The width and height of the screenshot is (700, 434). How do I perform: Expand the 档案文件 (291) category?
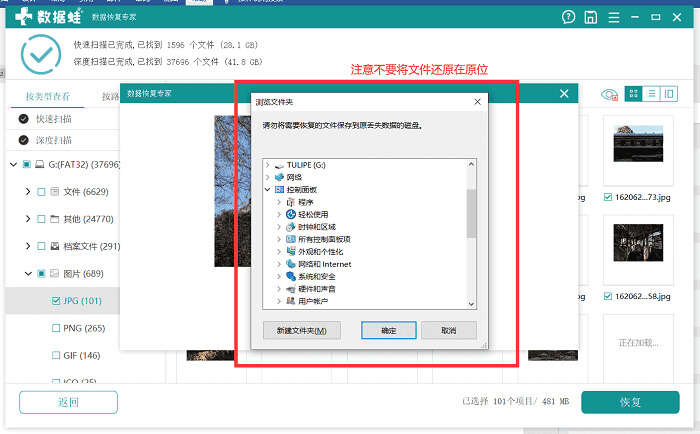coord(28,246)
